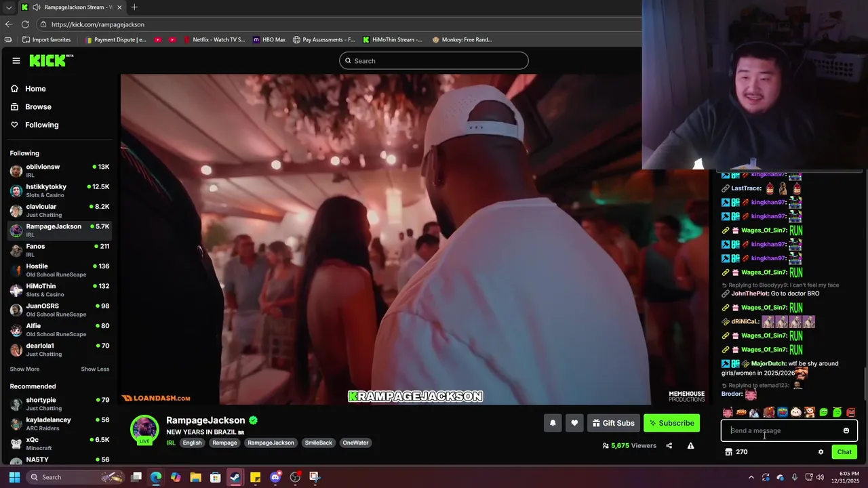868x488 pixels.
Task: Open shortypie recommended channel
Action: [x=60, y=404]
